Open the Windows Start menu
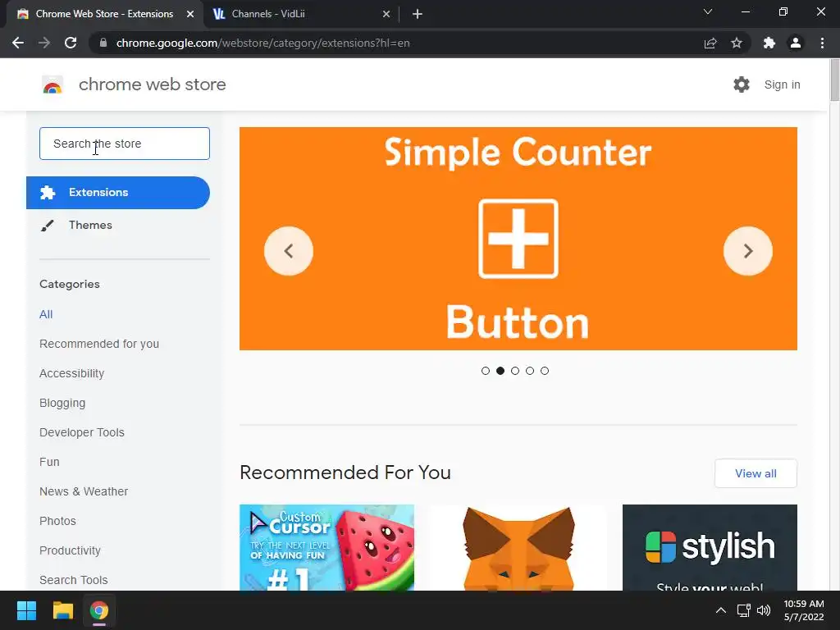The width and height of the screenshot is (840, 630). point(26,610)
